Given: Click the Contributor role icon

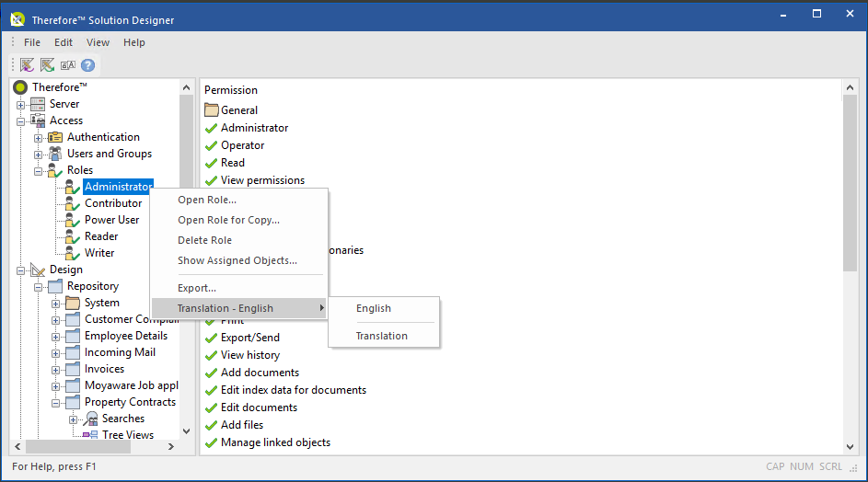Looking at the screenshot, I should [72, 203].
